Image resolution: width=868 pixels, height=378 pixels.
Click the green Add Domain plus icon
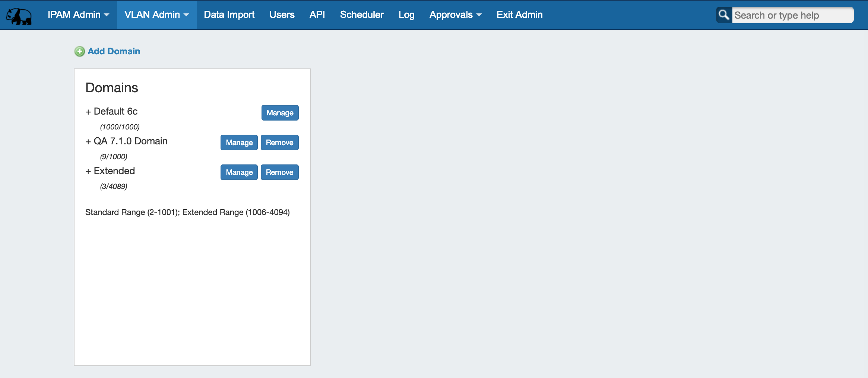(x=79, y=51)
